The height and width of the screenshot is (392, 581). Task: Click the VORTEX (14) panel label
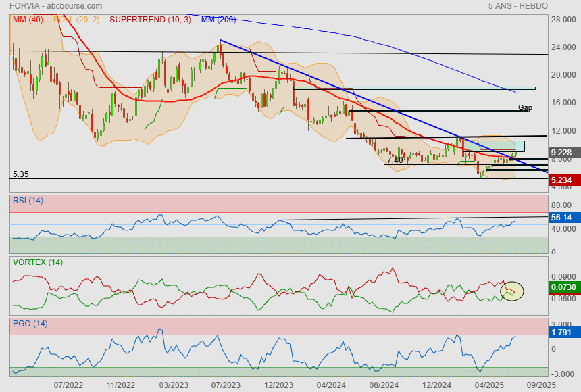(38, 262)
